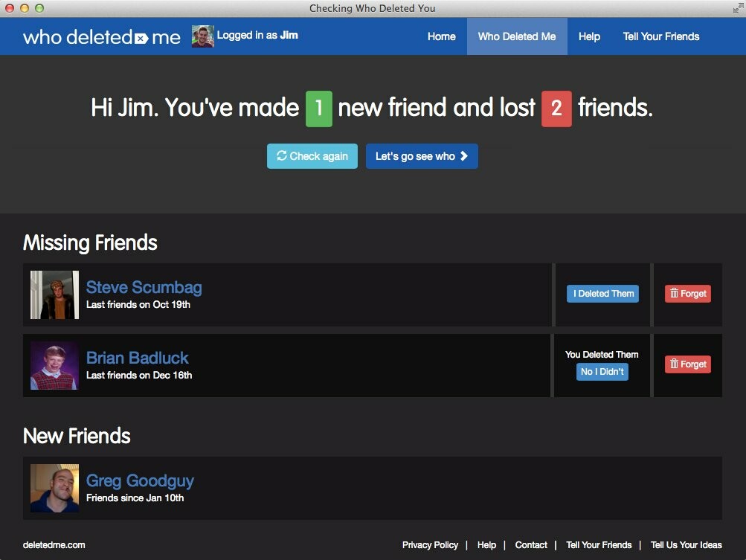The width and height of the screenshot is (746, 560).
Task: Forget Steve Scumbag with trash button
Action: click(687, 294)
